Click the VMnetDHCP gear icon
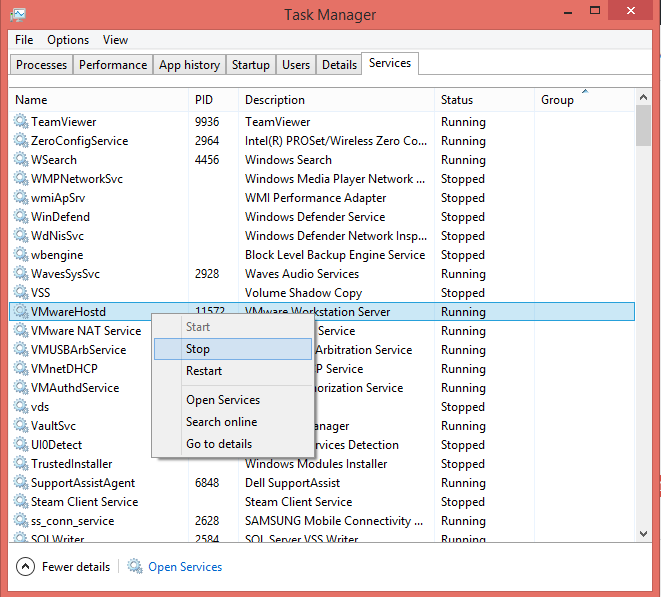Viewport: 661px width, 597px height. tap(20, 368)
